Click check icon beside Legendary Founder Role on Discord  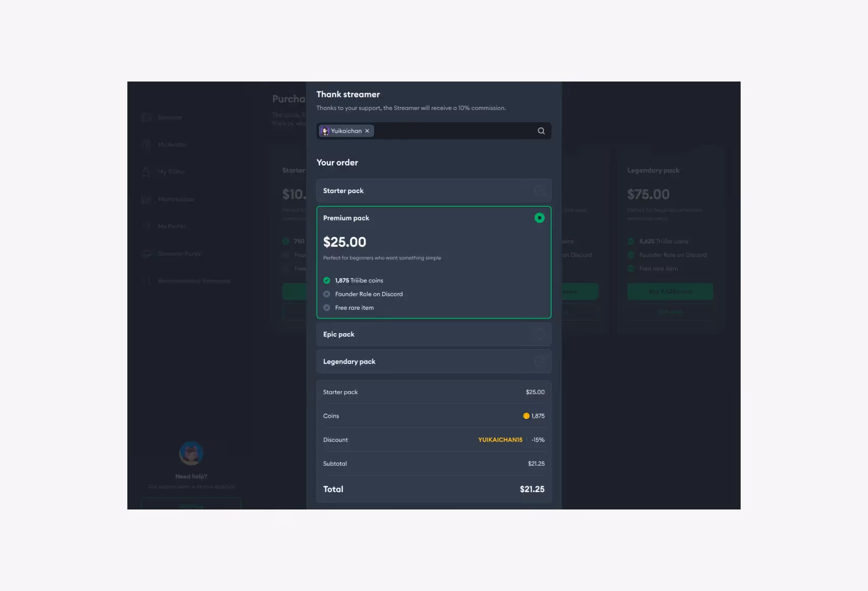[631, 255]
